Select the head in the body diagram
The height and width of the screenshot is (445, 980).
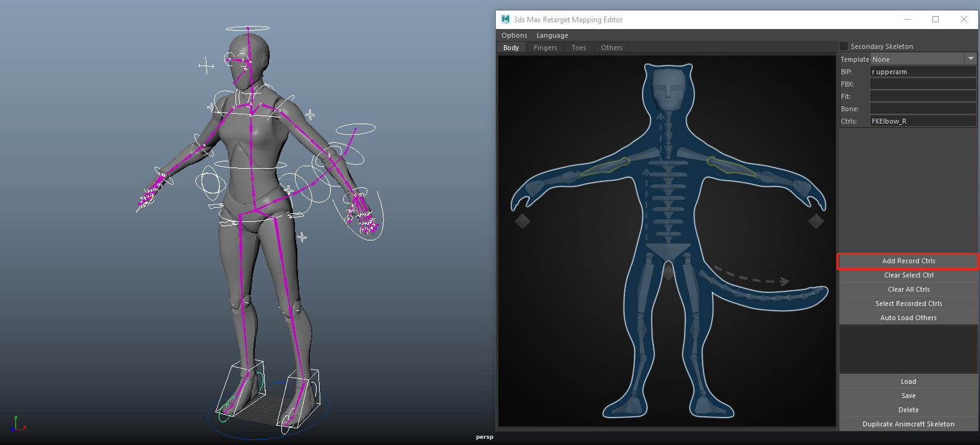pyautogui.click(x=668, y=88)
